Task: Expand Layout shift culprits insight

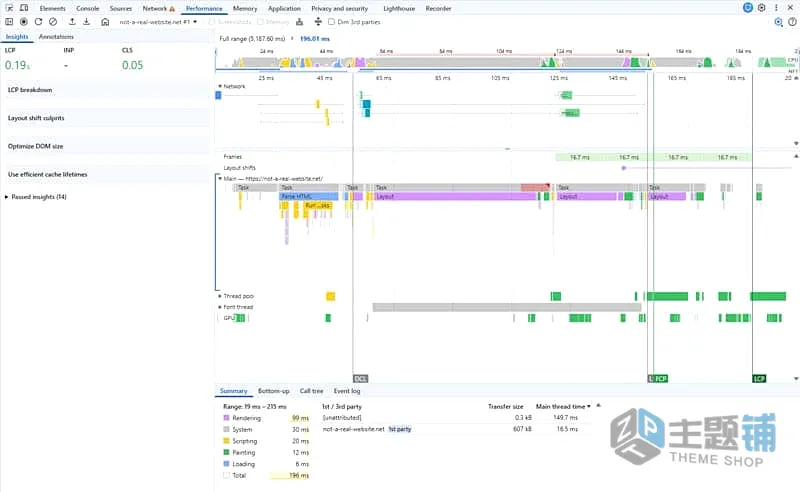Action: coord(107,118)
